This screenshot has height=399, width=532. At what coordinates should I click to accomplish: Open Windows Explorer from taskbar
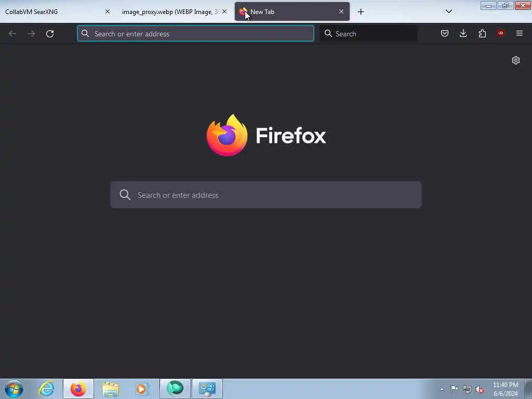pyautogui.click(x=111, y=389)
